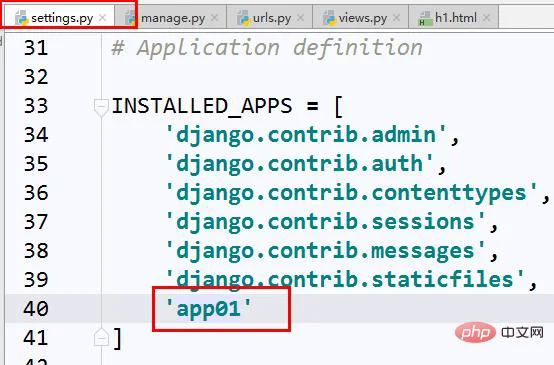Place cursor in the 'app01' string
Screen dimensions: 554x365
pyautogui.click(x=209, y=310)
